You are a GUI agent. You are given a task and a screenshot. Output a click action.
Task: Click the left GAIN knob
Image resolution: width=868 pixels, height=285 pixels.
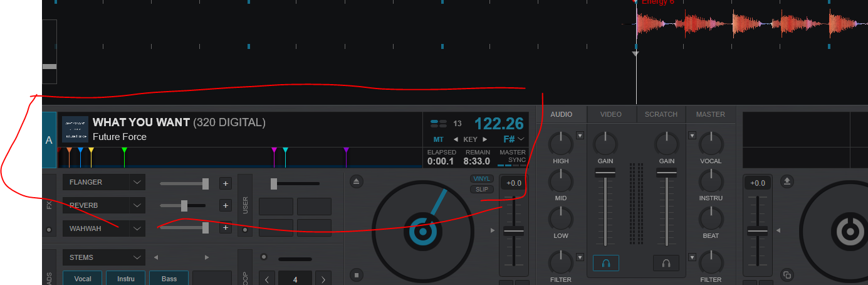605,144
